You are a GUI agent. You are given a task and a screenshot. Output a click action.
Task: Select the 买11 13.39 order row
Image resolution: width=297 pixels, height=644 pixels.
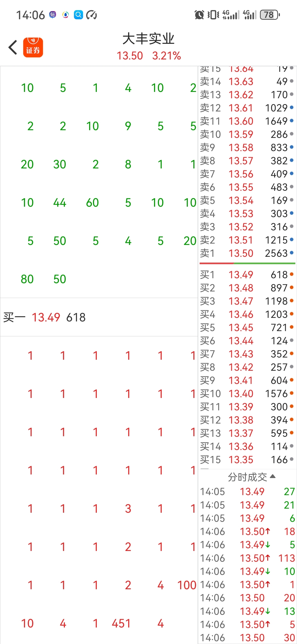click(247, 407)
